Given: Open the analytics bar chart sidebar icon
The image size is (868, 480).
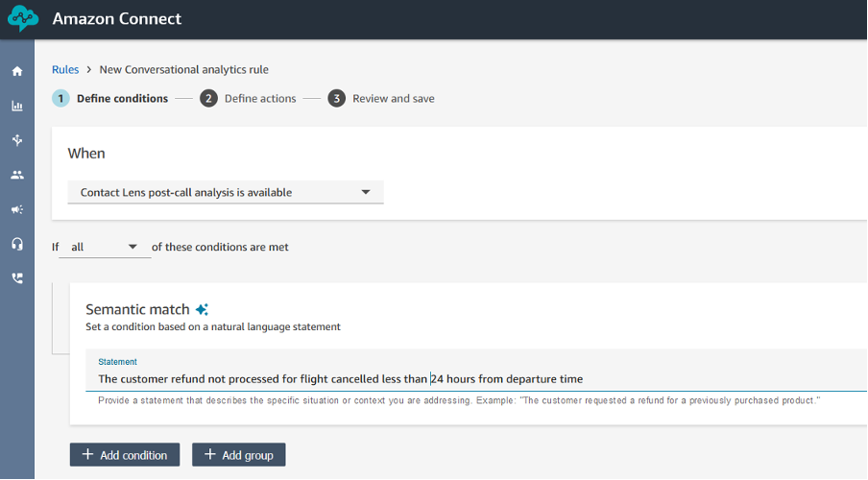Looking at the screenshot, I should [x=17, y=106].
